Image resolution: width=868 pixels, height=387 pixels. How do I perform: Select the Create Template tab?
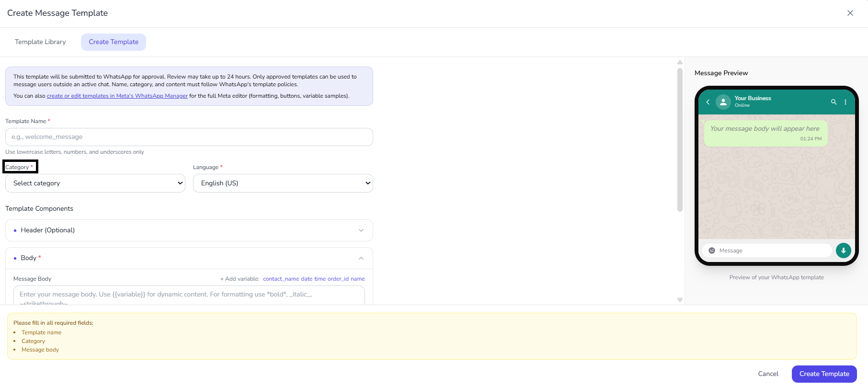tap(114, 42)
